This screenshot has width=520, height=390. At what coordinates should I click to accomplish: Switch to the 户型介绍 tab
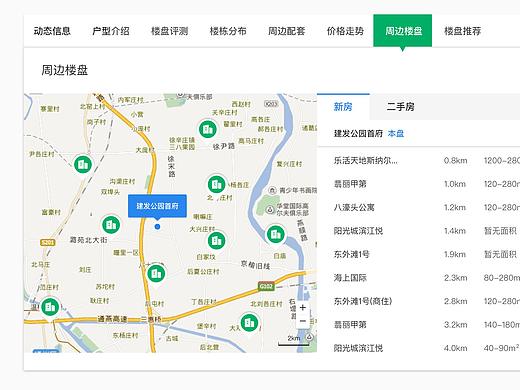point(111,31)
